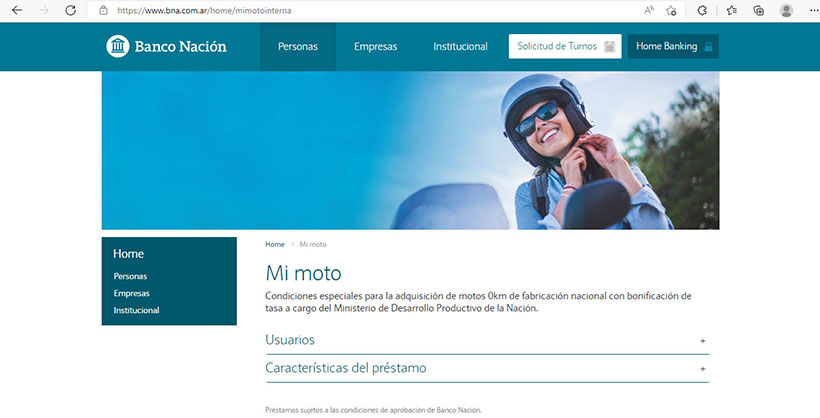The height and width of the screenshot is (418, 820).
Task: Open the read aloud icon in the address bar
Action: click(649, 10)
